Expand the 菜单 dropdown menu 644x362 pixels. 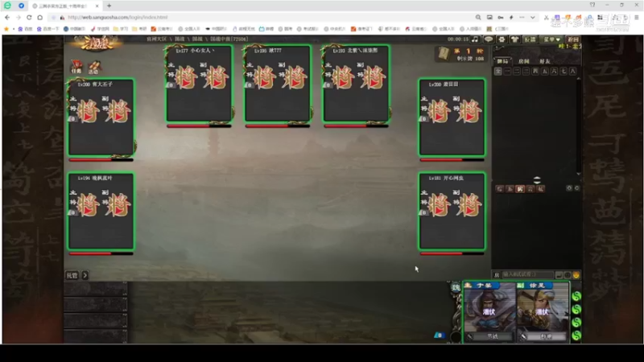[551, 39]
